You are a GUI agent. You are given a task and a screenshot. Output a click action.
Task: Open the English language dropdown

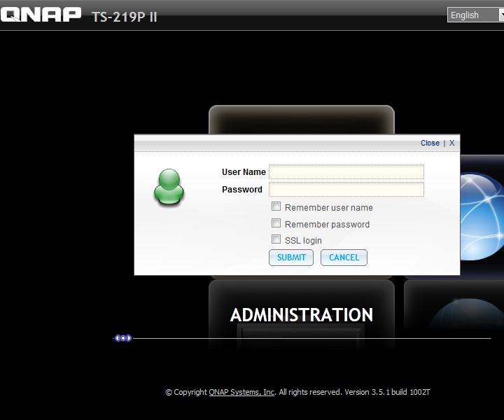pyautogui.click(x=475, y=15)
